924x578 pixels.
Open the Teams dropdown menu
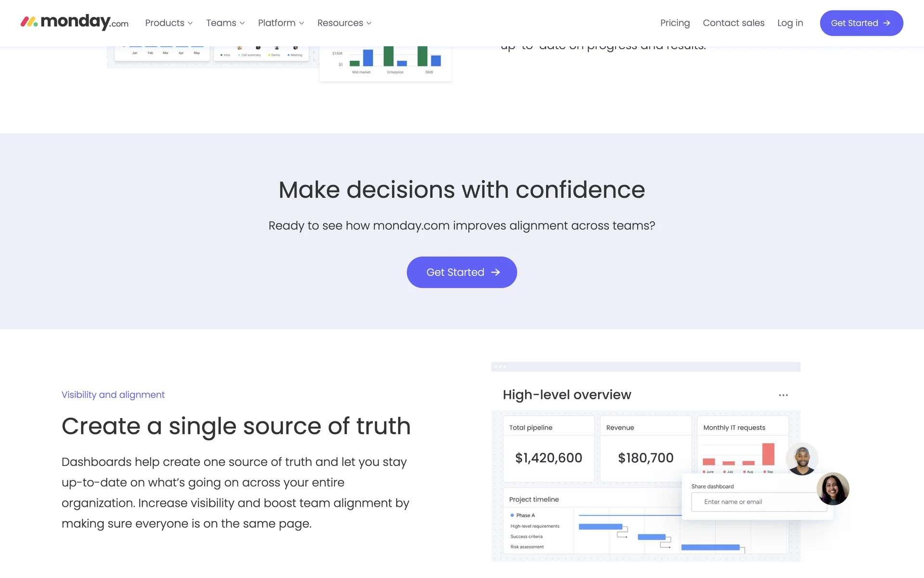coord(225,23)
